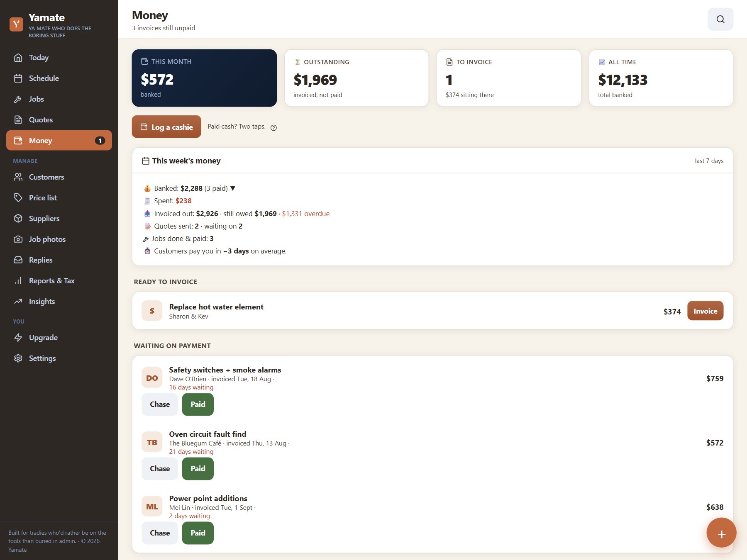
Task: Click the Settings gear icon
Action: [x=18, y=358]
